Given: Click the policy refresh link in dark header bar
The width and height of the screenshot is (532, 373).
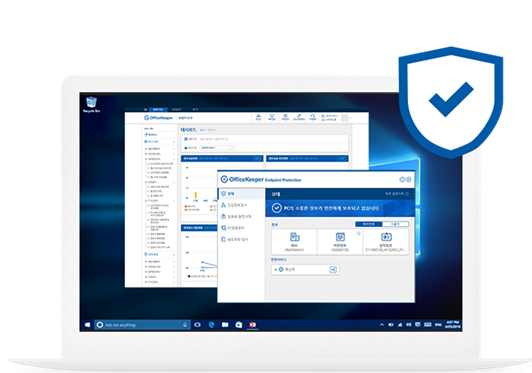Looking at the screenshot, I should (397, 194).
